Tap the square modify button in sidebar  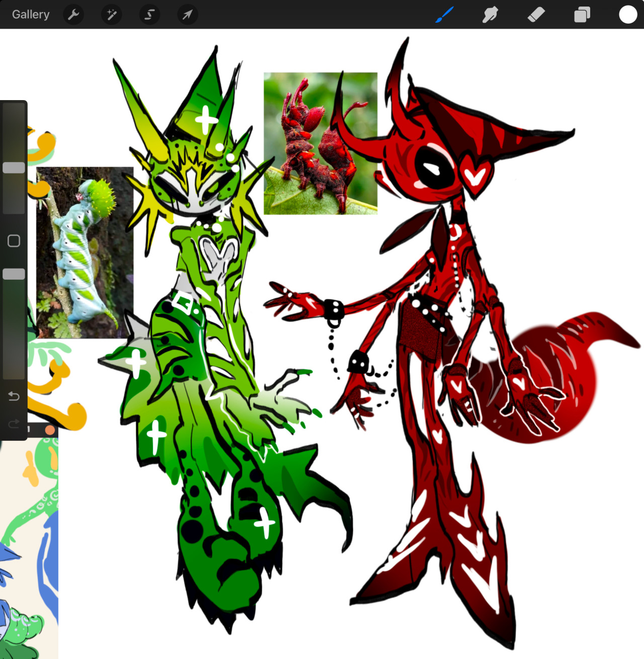coord(14,241)
